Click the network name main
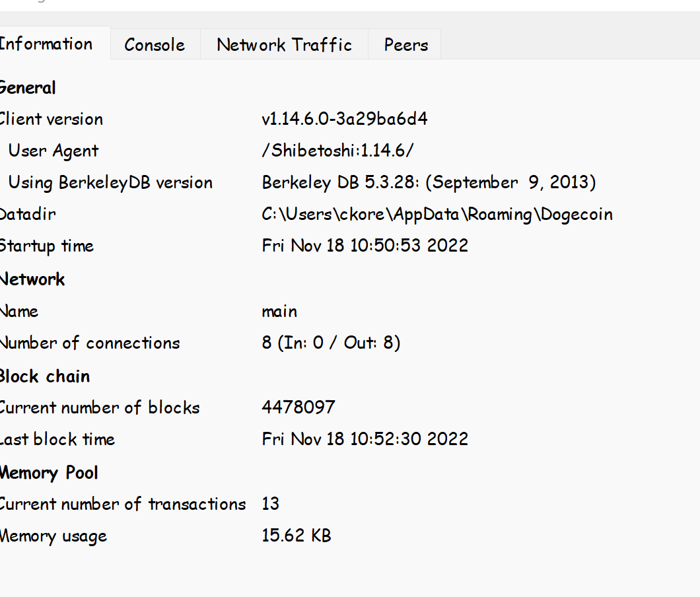The height and width of the screenshot is (597, 700). pos(279,311)
